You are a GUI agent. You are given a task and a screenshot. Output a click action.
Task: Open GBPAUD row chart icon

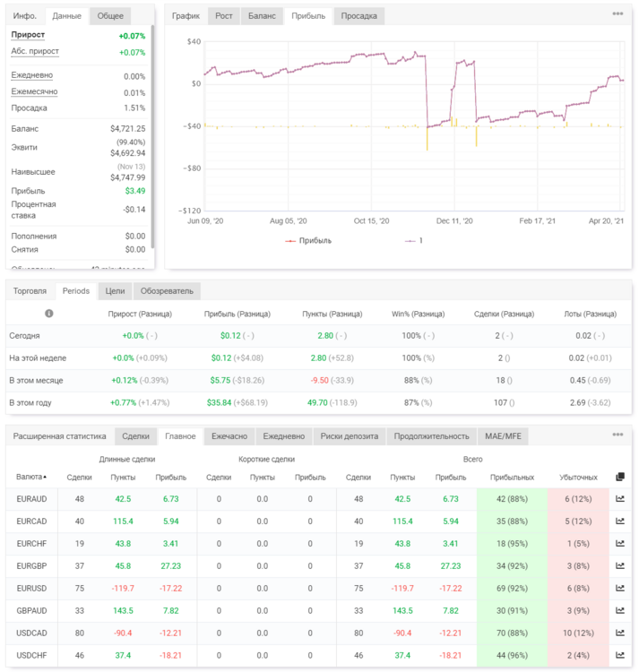(x=620, y=610)
